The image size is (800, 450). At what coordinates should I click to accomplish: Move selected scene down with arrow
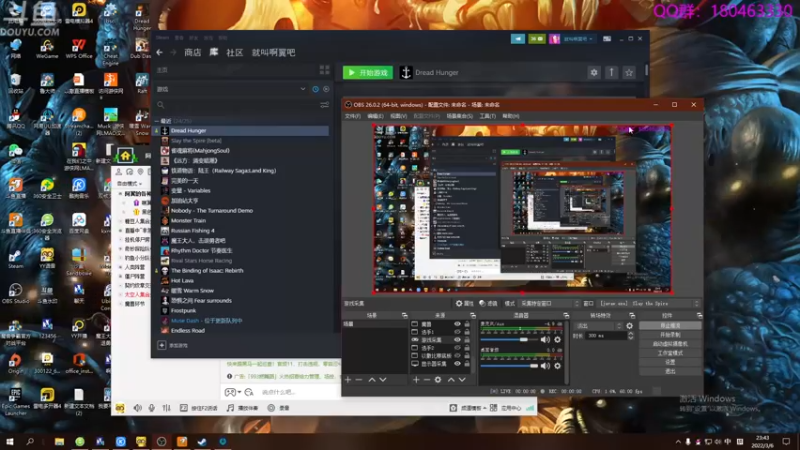[383, 380]
